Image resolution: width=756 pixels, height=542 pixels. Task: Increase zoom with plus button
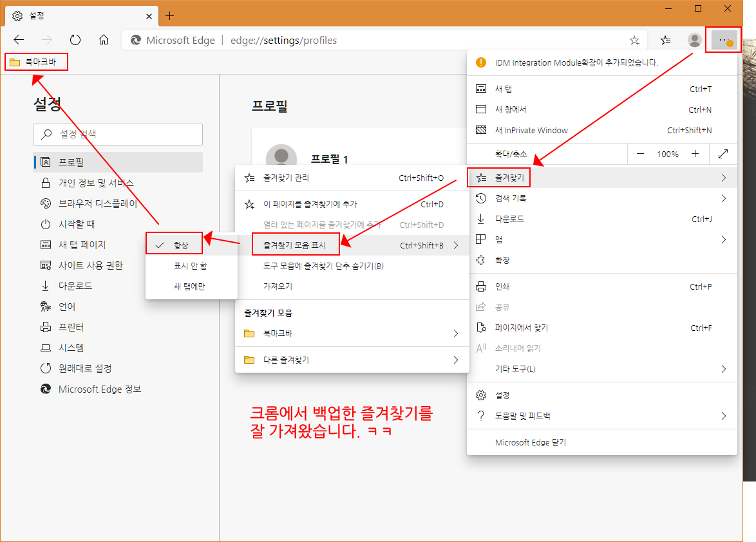695,154
